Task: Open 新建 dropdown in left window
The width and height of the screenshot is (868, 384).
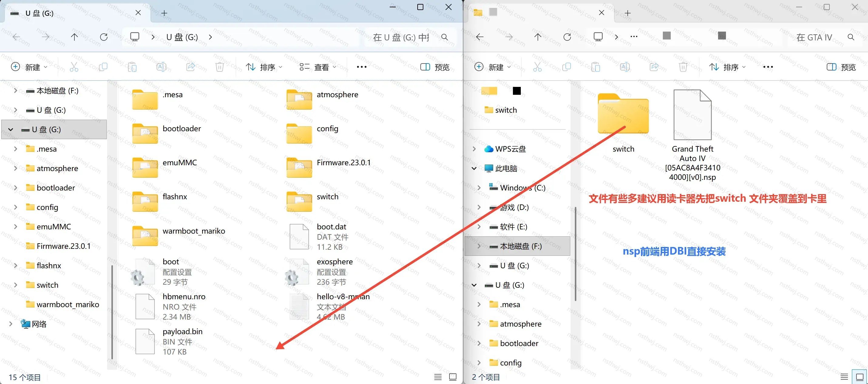Action: tap(29, 67)
